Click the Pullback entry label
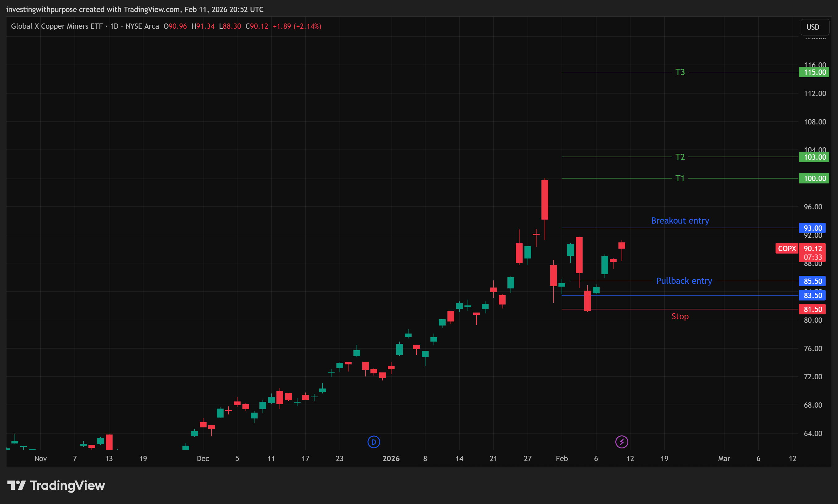Image resolution: width=838 pixels, height=504 pixels. (684, 281)
